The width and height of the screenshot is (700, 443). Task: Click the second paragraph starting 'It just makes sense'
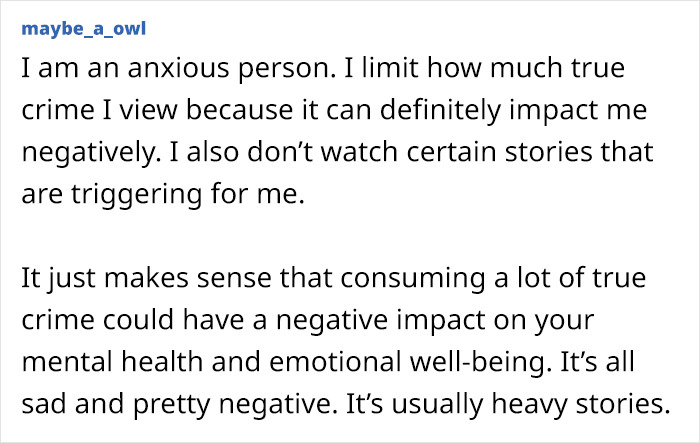(346, 341)
